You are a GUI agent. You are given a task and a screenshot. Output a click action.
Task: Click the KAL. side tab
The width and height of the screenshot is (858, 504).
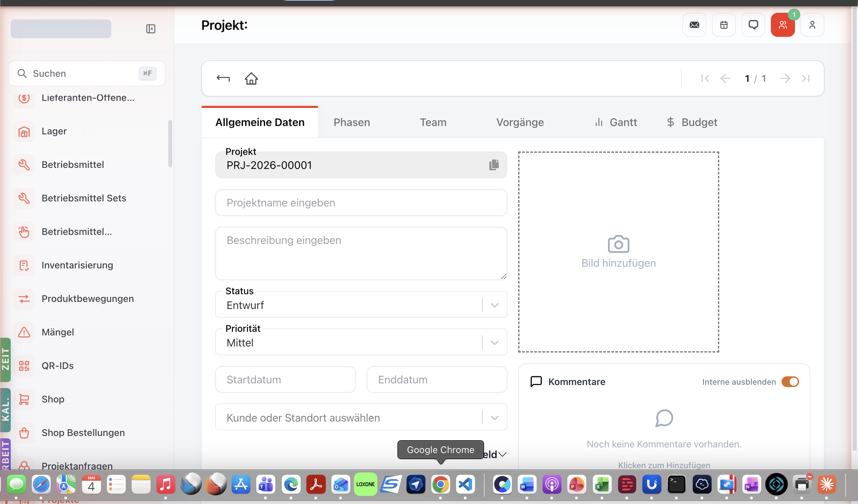click(x=5, y=411)
